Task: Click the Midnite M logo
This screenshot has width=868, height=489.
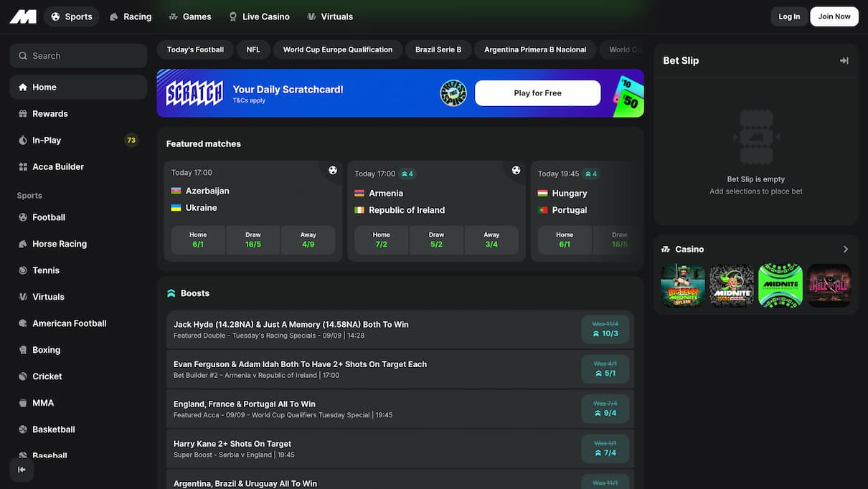Action: click(23, 16)
